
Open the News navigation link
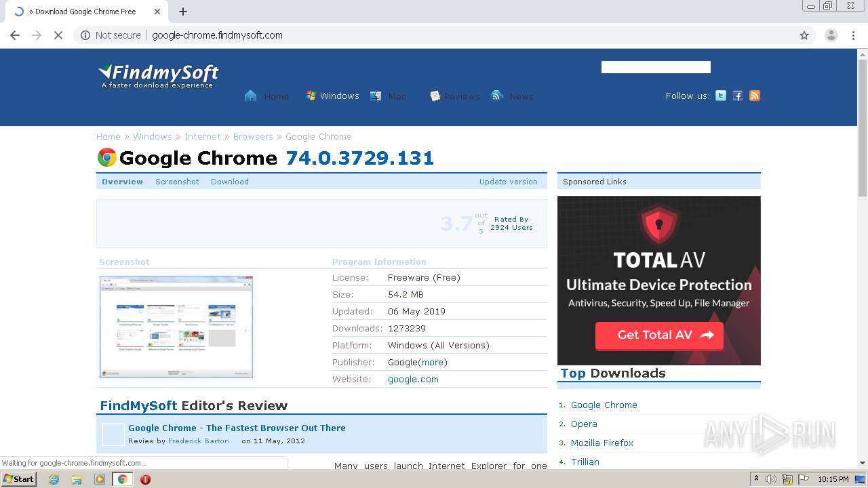coord(521,96)
